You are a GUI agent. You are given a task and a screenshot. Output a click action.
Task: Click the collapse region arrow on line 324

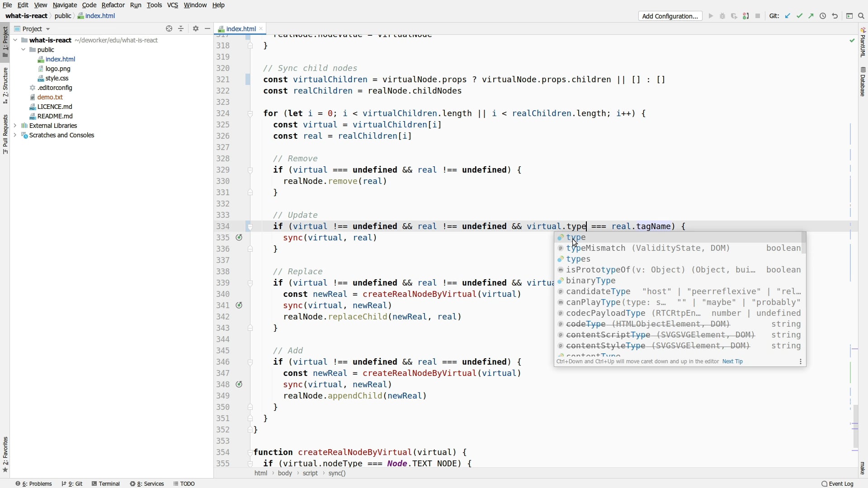tap(250, 113)
